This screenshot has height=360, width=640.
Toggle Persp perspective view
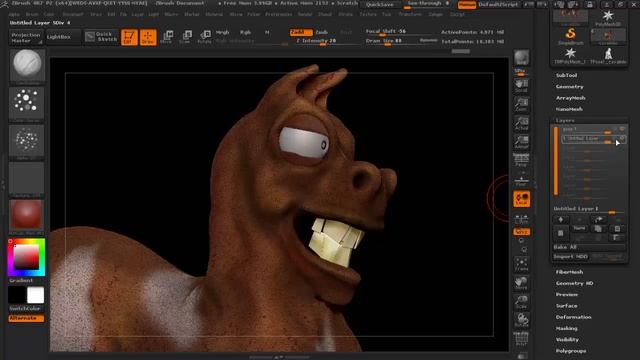click(x=521, y=160)
